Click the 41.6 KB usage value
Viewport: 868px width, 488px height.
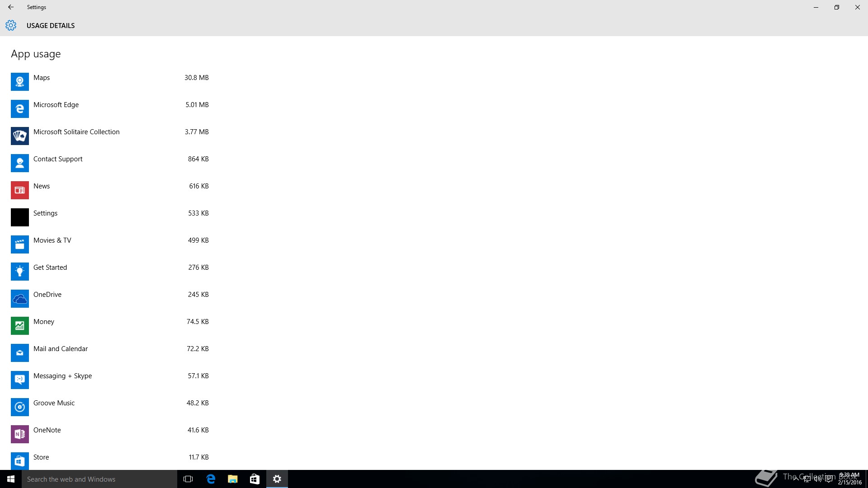click(x=198, y=430)
